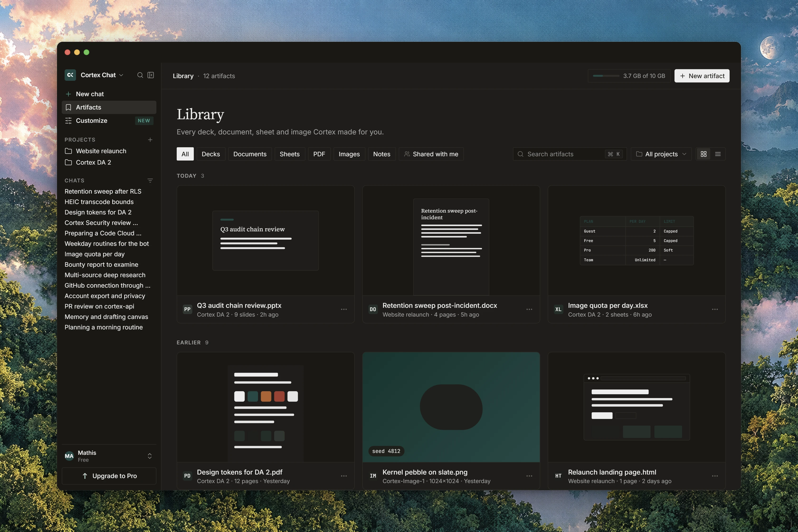Image resolution: width=798 pixels, height=532 pixels.
Task: Click the Cortex DA 2 folder icon
Action: point(68,162)
